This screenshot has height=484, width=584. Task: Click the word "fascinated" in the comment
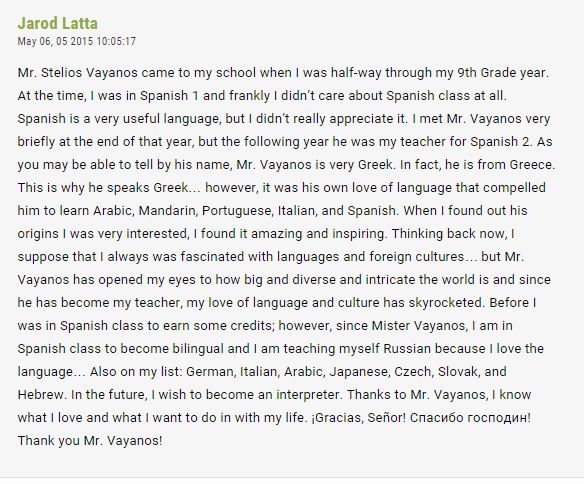(x=212, y=257)
